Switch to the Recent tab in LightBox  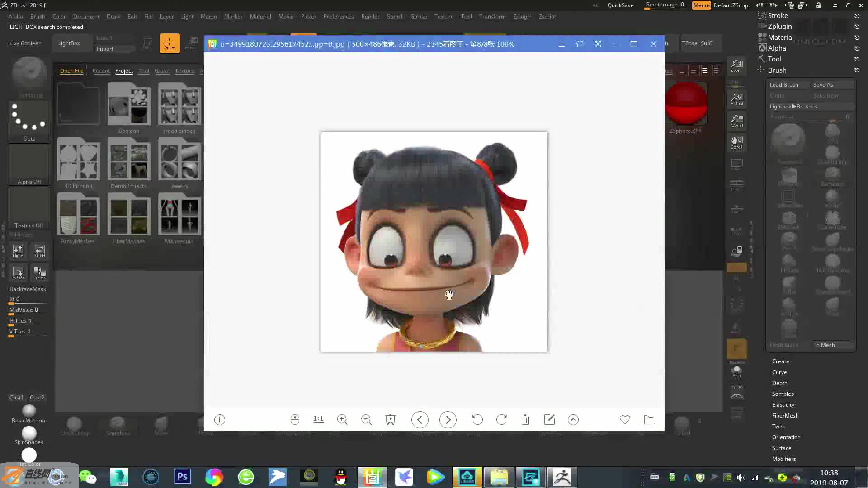tap(101, 70)
